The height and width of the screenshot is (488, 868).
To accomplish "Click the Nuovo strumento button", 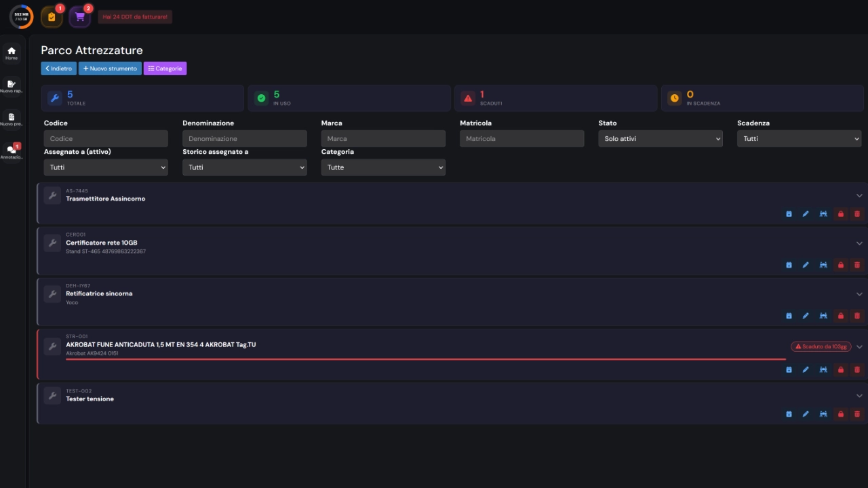I will [x=110, y=68].
